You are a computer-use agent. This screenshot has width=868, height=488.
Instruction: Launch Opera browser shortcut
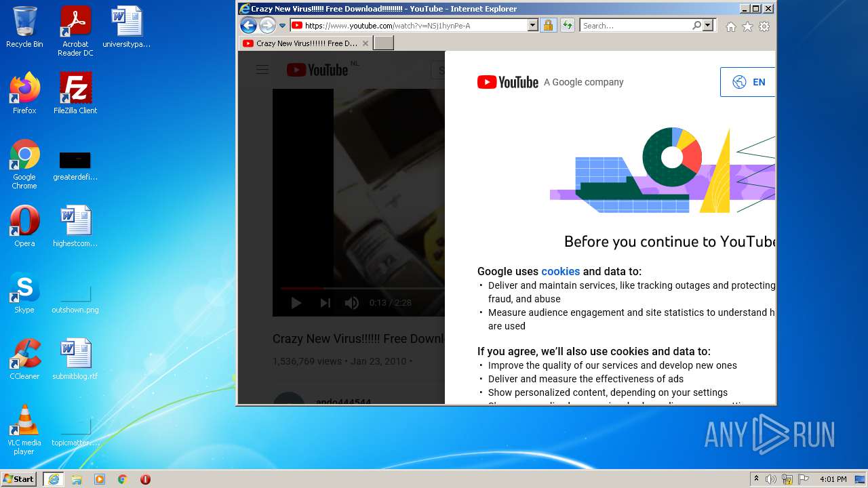[24, 226]
